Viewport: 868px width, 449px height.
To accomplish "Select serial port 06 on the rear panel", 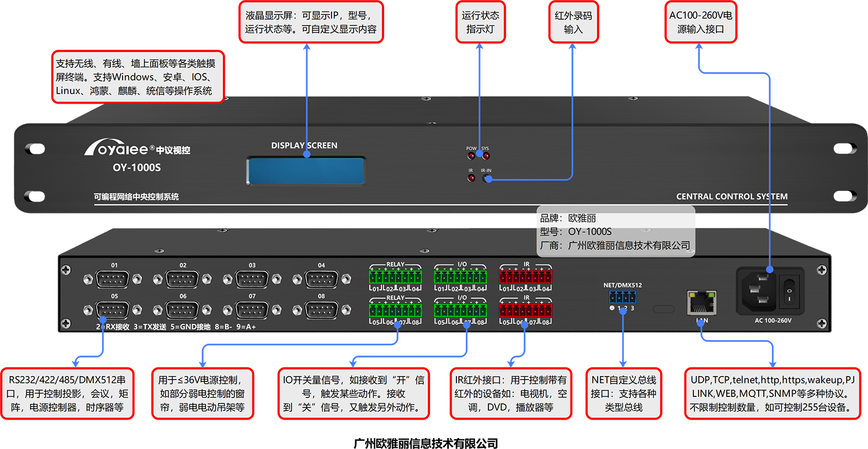I will pos(183,310).
